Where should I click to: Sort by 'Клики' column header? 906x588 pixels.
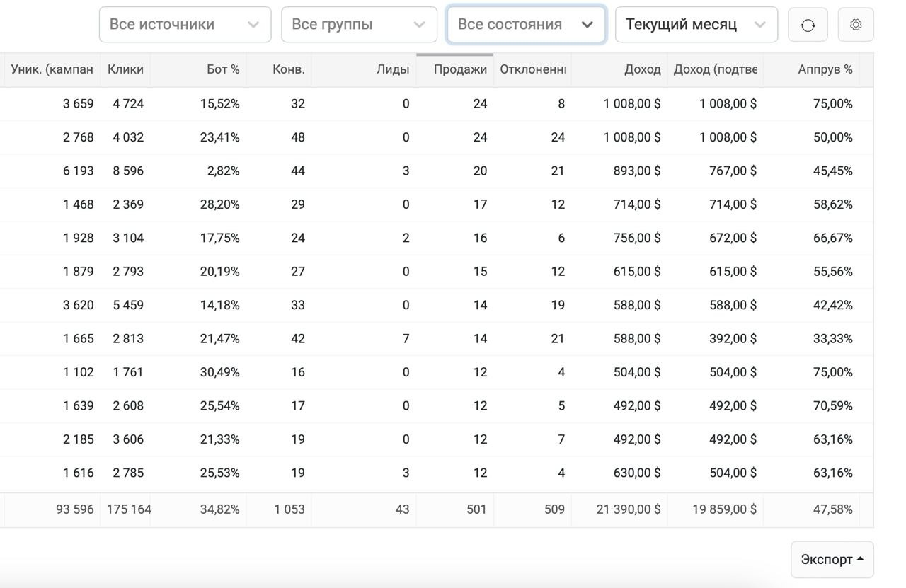[x=125, y=69]
